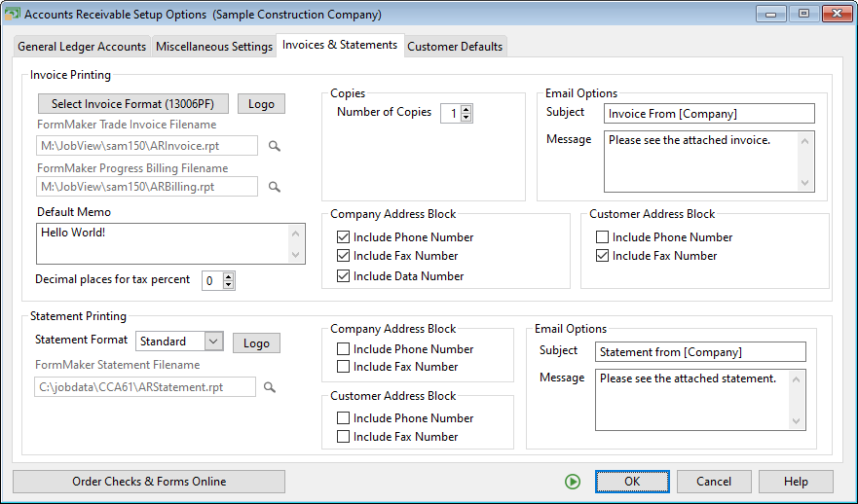Click the invoice email Subject field
This screenshot has height=504, width=858.
point(708,114)
